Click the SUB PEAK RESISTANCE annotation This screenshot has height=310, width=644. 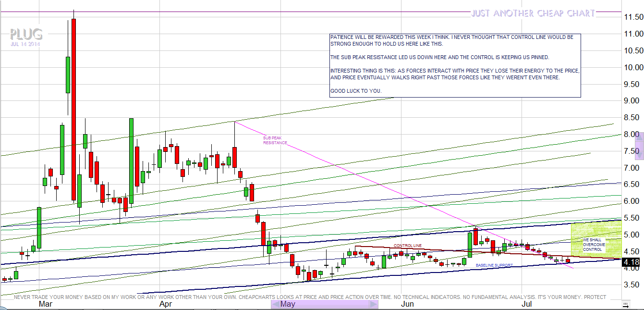coord(275,140)
